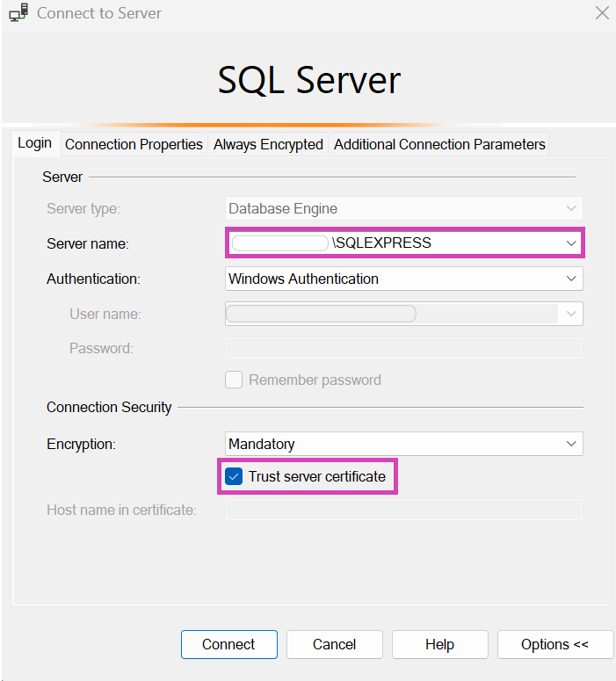The image size is (616, 681).
Task: Uncheck Trust server certificate
Action: click(234, 476)
